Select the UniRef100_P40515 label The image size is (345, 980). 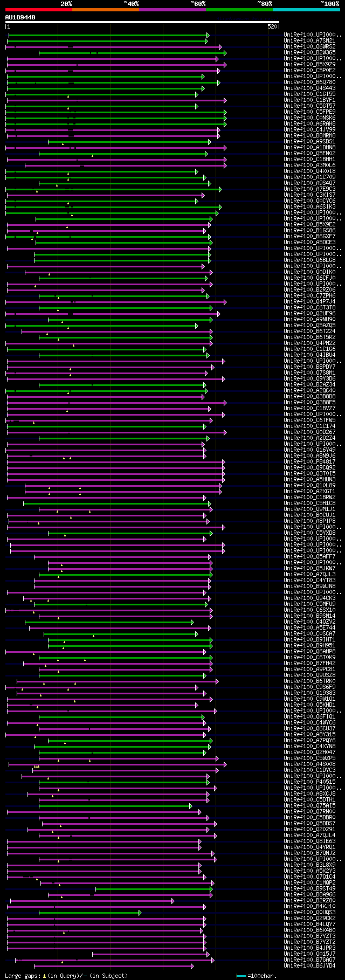point(309,782)
